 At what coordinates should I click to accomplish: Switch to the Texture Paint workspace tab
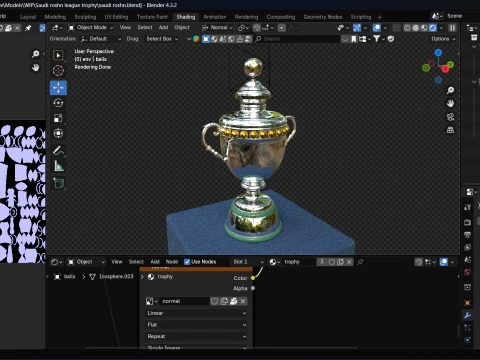point(152,17)
